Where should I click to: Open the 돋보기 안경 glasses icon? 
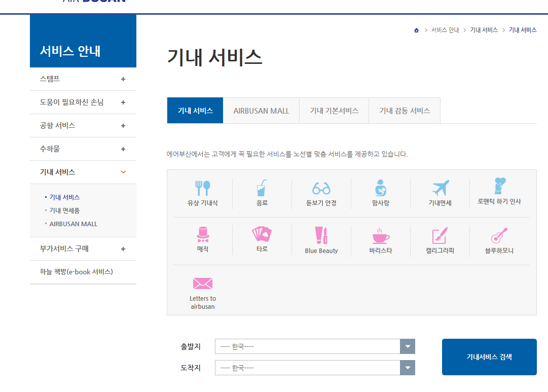pyautogui.click(x=321, y=189)
